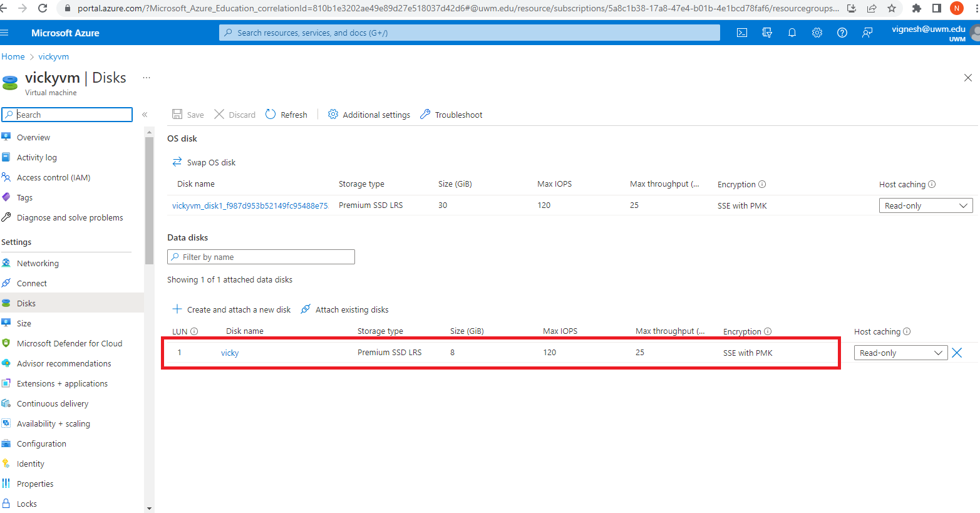Screen dimensions: 980x513
Task: Open the help question-mark icon
Action: [842, 32]
